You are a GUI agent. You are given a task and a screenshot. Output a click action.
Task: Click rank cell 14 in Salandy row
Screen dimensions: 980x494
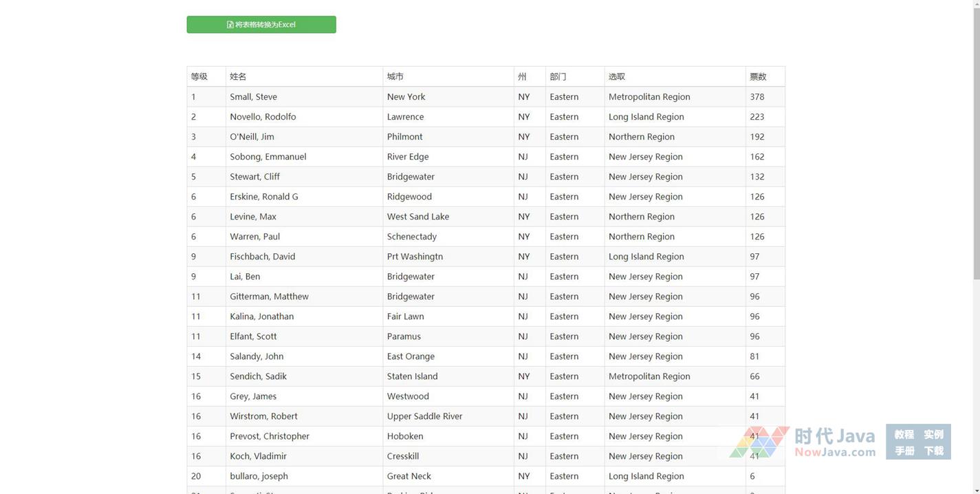pyautogui.click(x=206, y=356)
